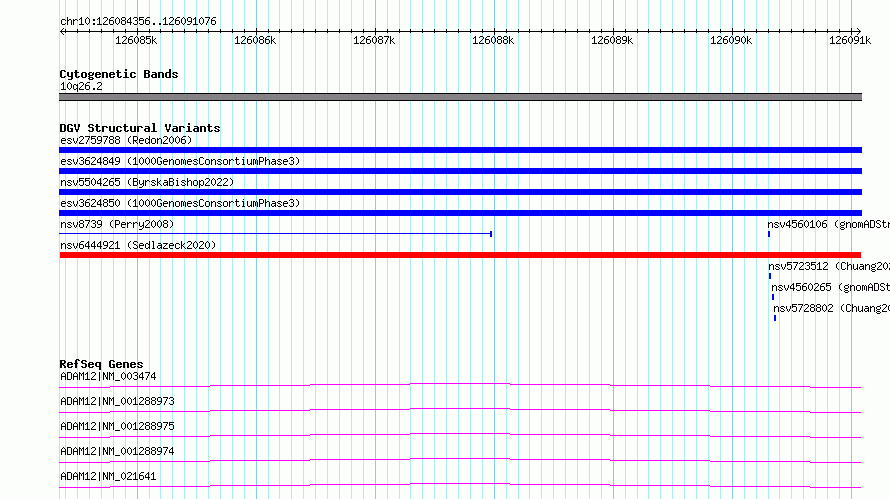Click the red nsv6444921 variant bar
890x499 pixels.
tap(460, 255)
